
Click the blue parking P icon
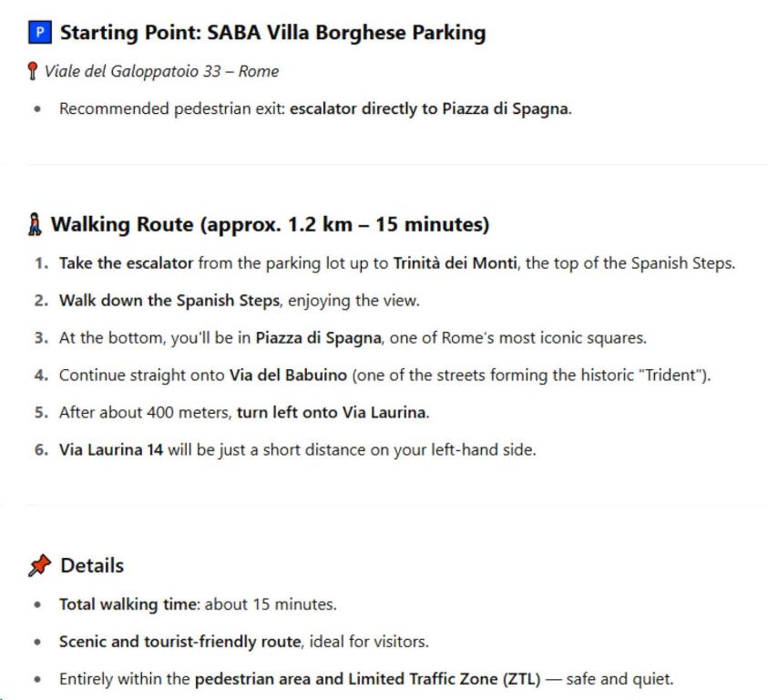click(39, 34)
